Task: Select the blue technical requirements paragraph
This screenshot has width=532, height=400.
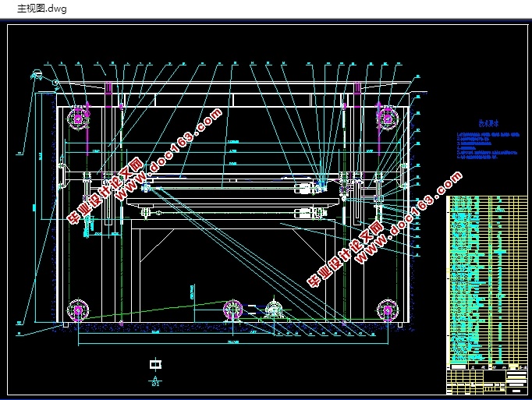Action: pyautogui.click(x=488, y=146)
